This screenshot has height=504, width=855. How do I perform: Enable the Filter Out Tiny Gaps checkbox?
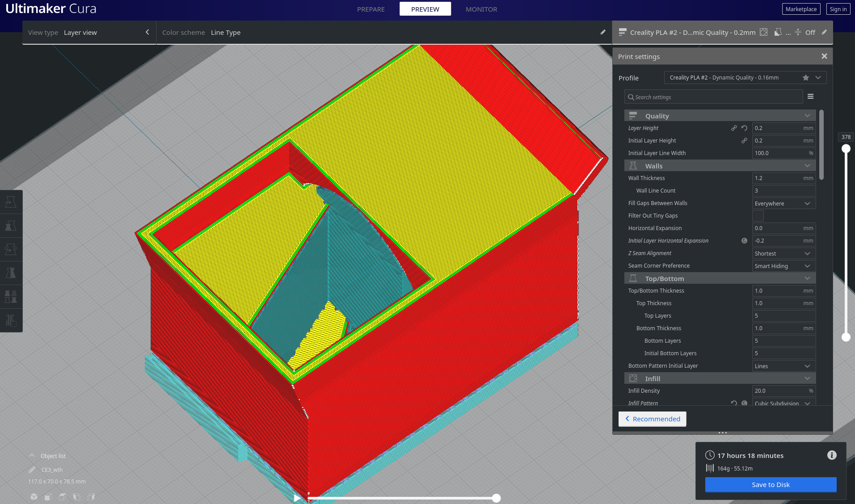[x=757, y=215]
